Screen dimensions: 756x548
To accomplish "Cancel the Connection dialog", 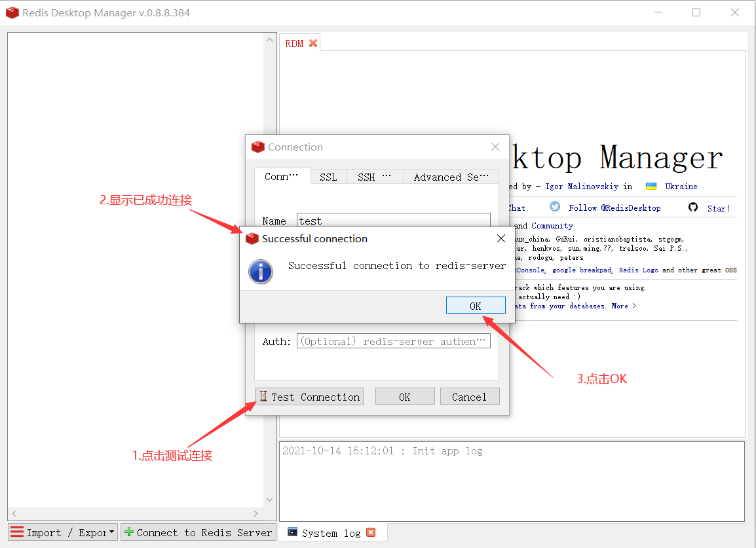I will click(469, 397).
